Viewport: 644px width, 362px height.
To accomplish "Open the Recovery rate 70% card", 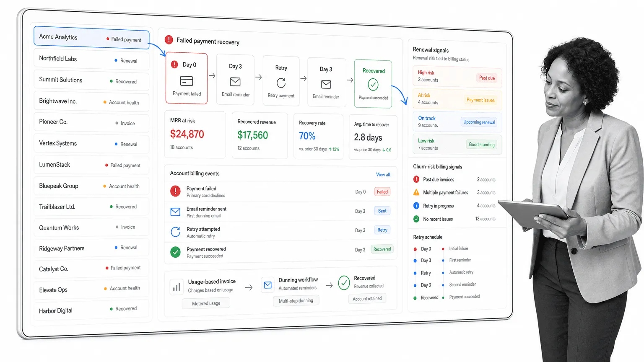I will click(318, 137).
